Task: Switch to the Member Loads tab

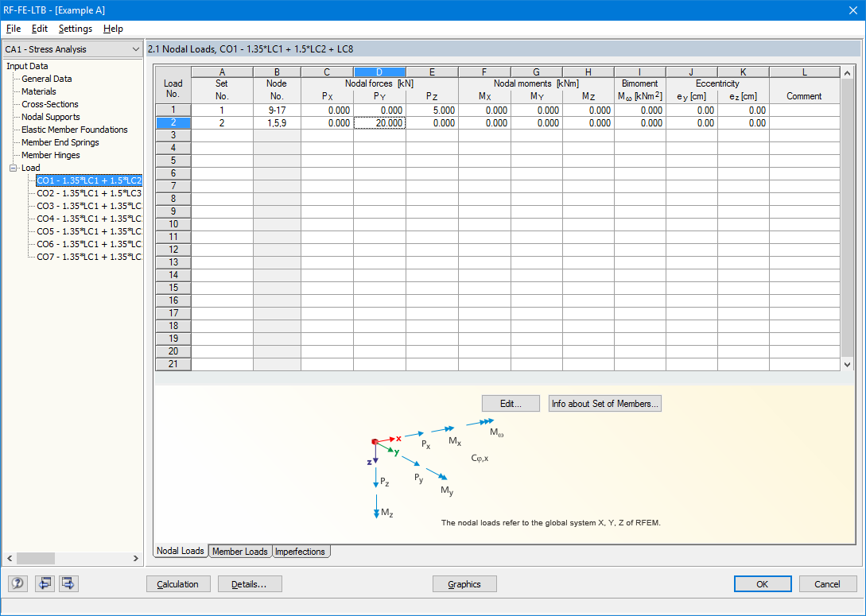Action: [239, 552]
